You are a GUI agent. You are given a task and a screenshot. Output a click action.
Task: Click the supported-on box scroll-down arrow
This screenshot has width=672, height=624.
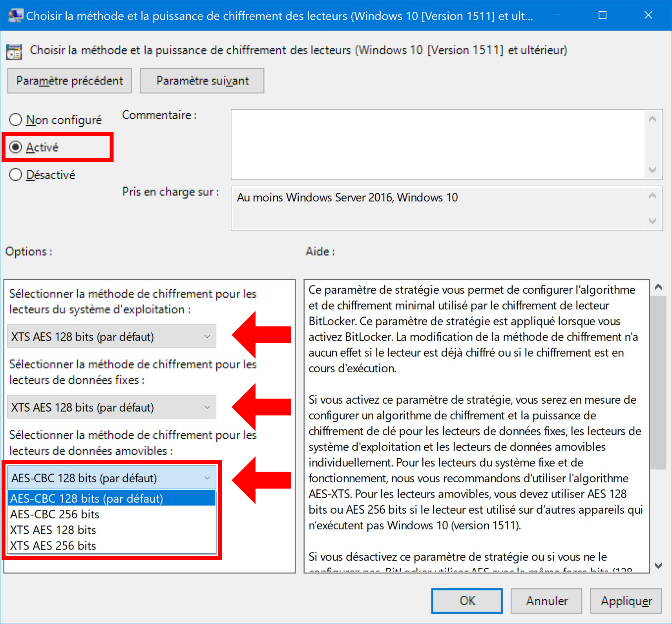pos(652,221)
